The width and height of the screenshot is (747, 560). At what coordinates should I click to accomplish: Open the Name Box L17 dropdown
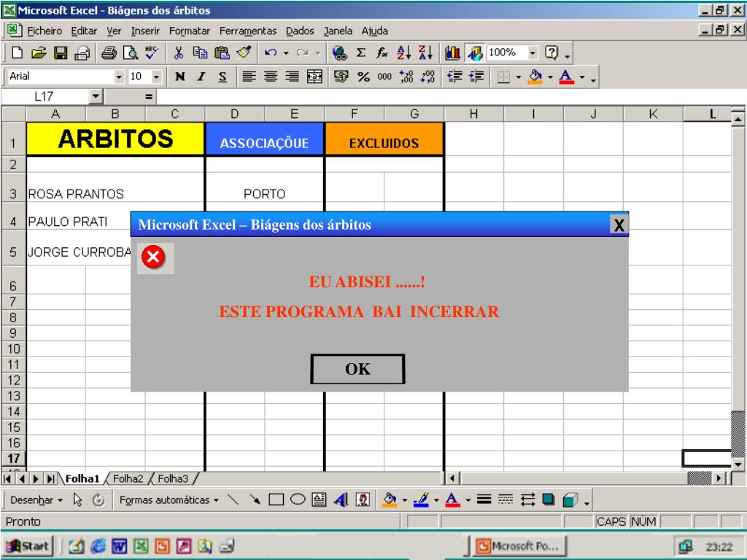tap(96, 97)
